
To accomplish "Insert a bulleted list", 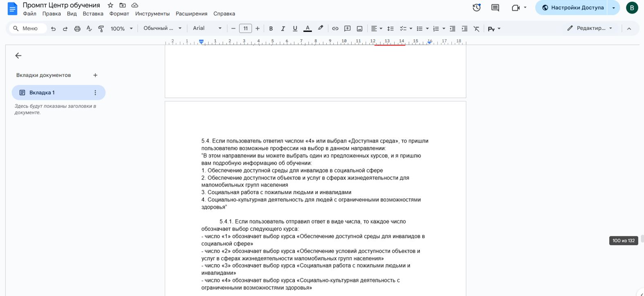I will (419, 29).
